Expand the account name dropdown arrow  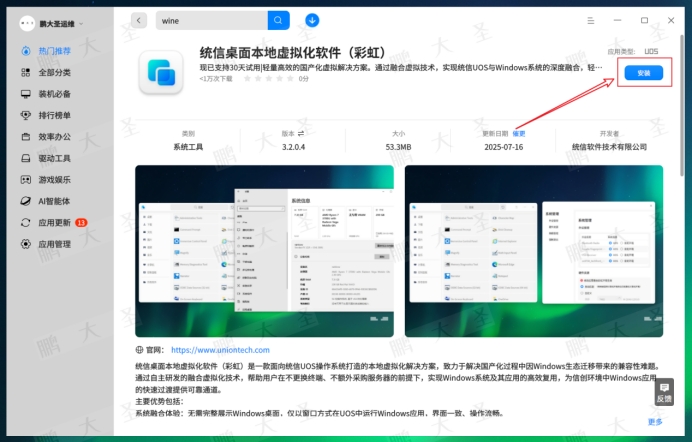click(81, 24)
